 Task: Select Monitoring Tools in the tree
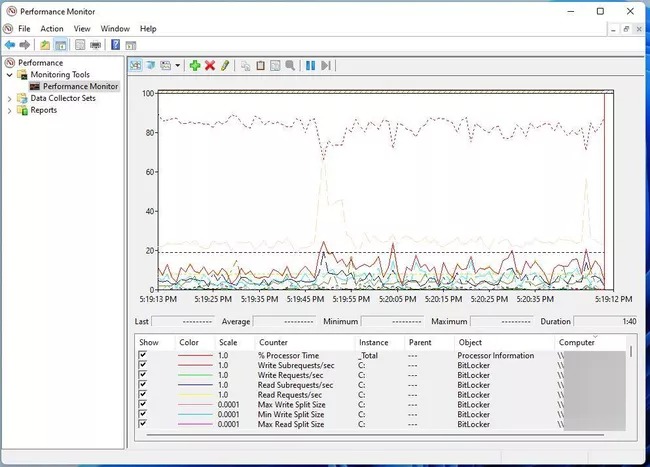(60, 75)
